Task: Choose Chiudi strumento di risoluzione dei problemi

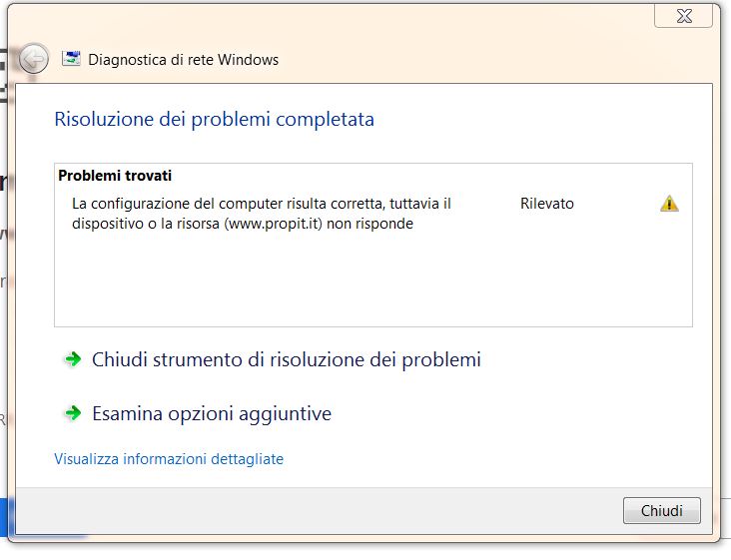Action: [286, 359]
